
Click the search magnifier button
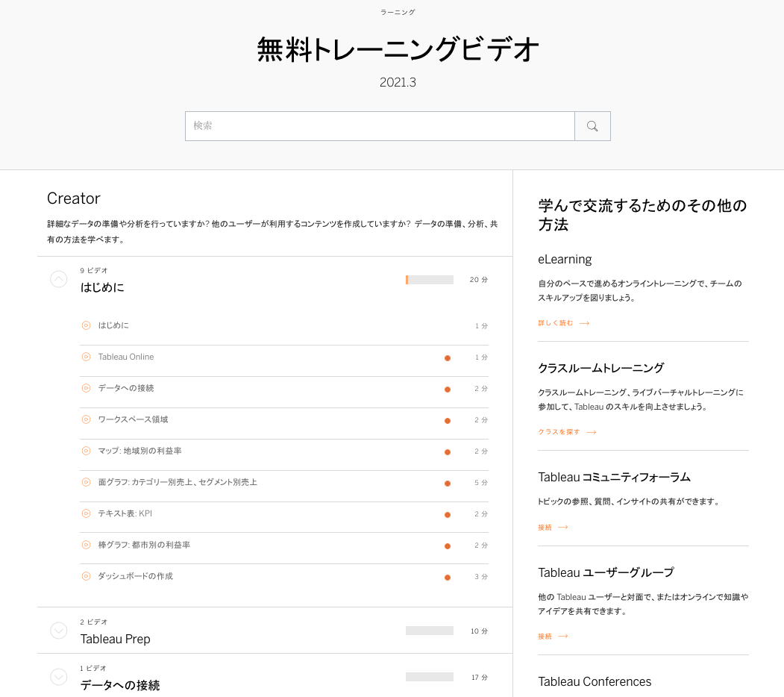click(592, 126)
